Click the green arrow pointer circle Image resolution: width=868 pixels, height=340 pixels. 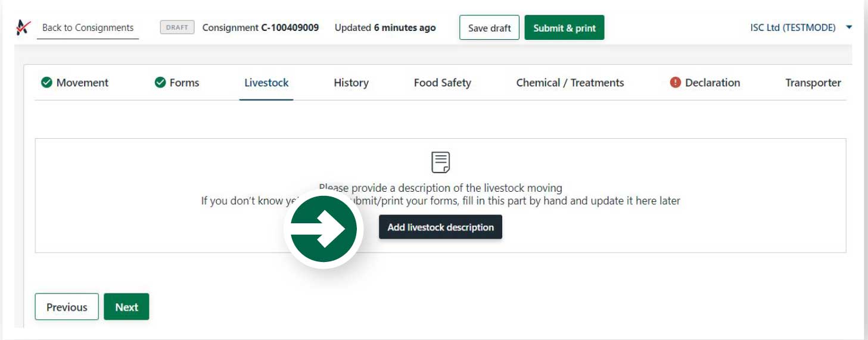click(323, 229)
